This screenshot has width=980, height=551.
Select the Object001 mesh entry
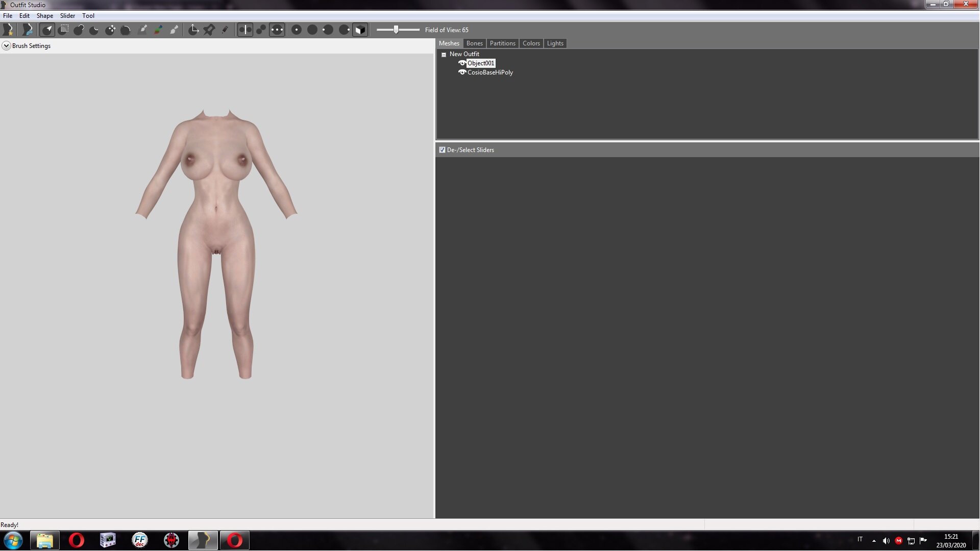pyautogui.click(x=481, y=63)
